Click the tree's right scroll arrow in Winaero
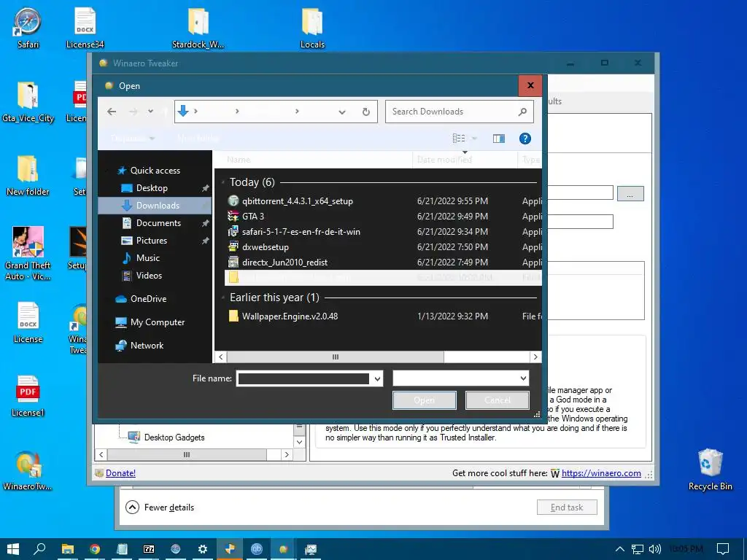This screenshot has height=560, width=747. coord(286,455)
